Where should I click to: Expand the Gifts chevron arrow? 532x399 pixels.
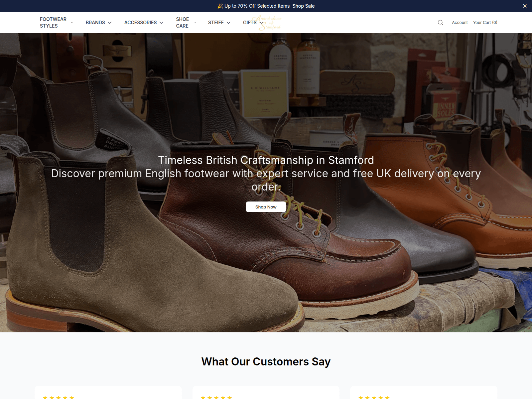pyautogui.click(x=261, y=23)
